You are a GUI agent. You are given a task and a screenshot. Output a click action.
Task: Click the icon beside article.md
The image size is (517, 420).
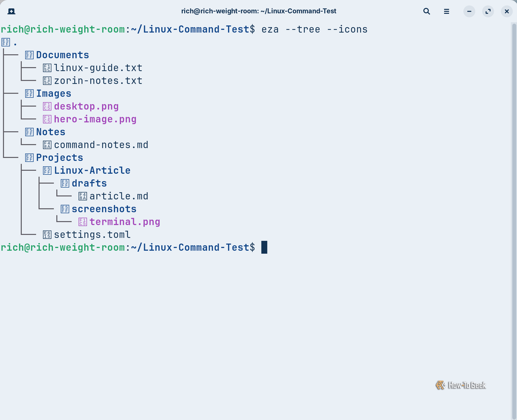pyautogui.click(x=83, y=197)
